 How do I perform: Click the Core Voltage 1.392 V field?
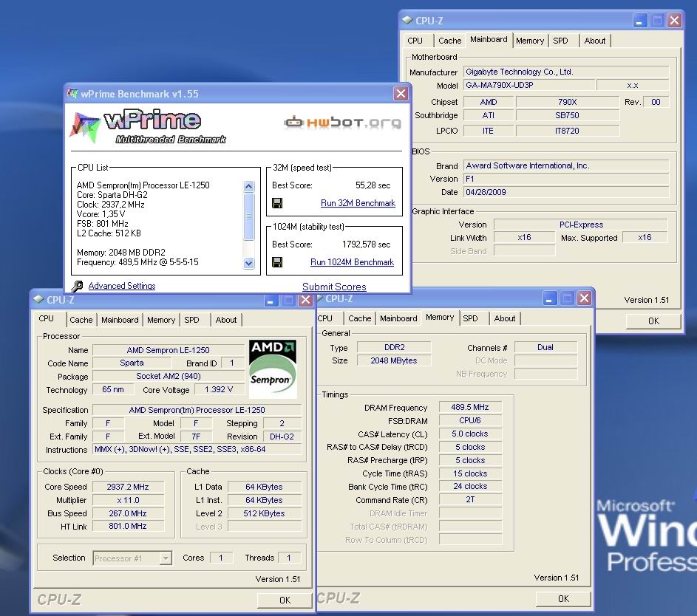(219, 389)
